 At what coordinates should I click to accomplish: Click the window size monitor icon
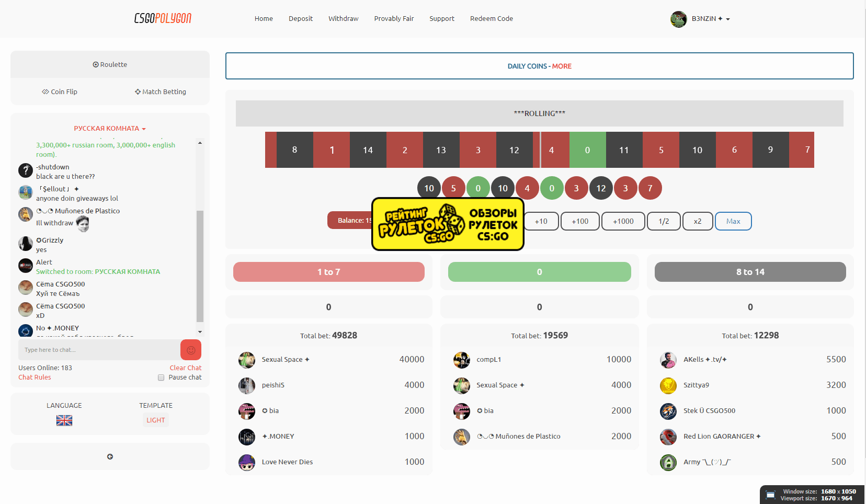coord(770,495)
